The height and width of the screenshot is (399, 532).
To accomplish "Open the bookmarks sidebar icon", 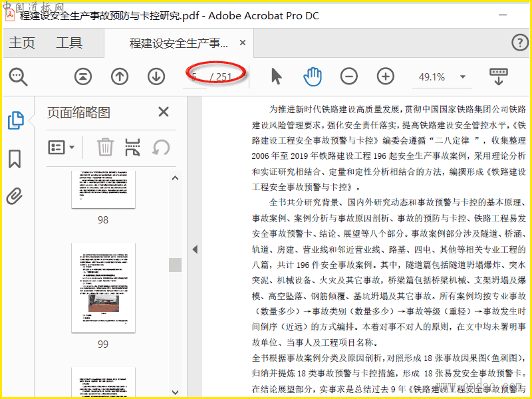I will point(15,159).
